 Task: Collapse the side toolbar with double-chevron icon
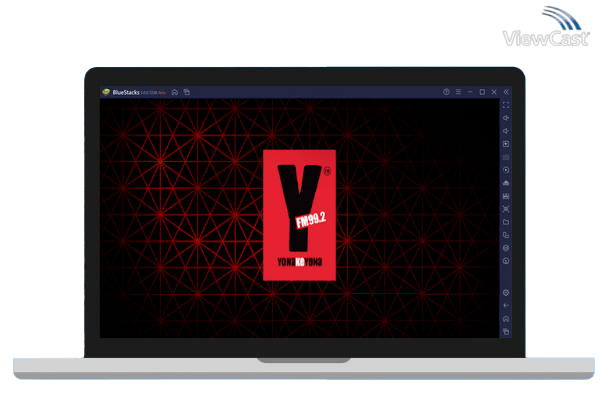(x=506, y=92)
